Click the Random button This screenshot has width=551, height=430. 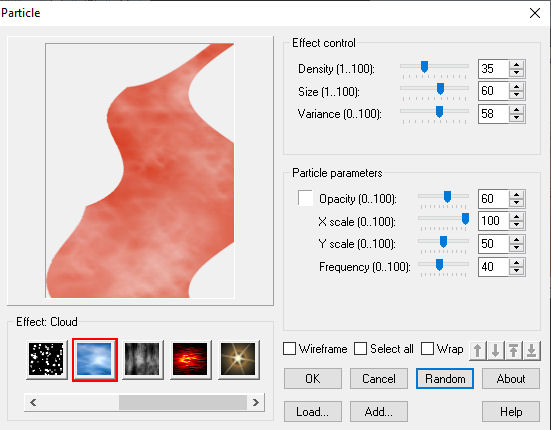coord(445,379)
